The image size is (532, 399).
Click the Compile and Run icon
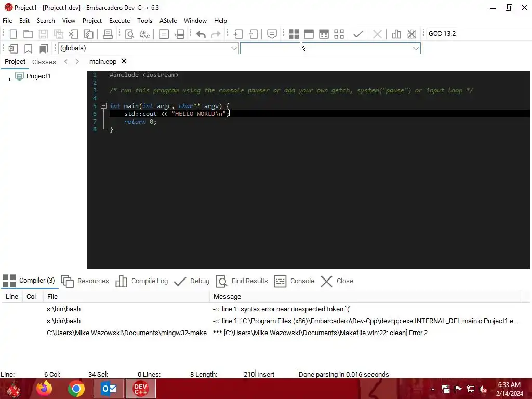pyautogui.click(x=324, y=34)
